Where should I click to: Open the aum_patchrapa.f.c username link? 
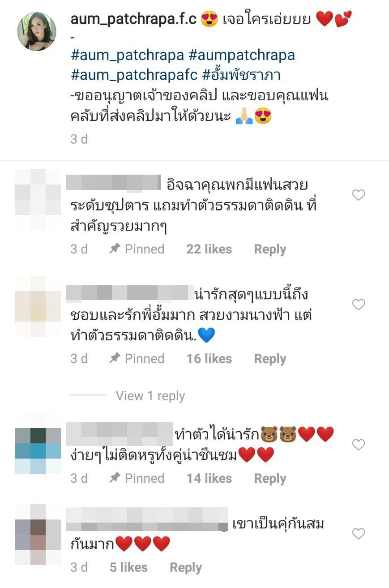(x=134, y=20)
